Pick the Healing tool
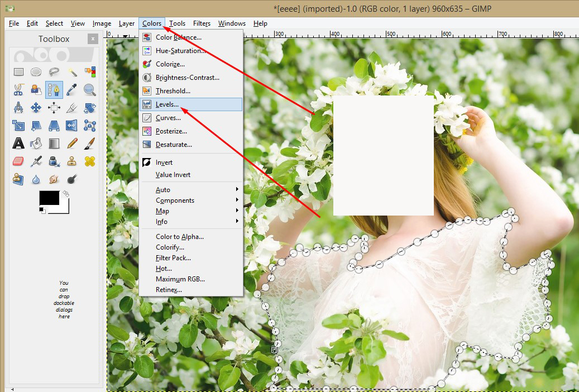 [90, 161]
